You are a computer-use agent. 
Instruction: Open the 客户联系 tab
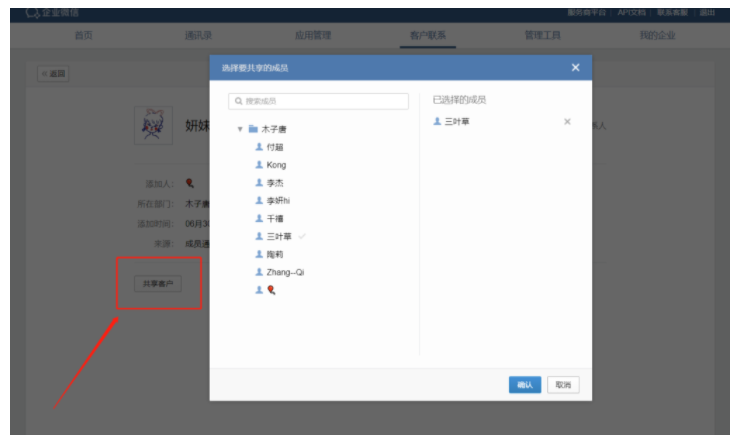click(428, 35)
